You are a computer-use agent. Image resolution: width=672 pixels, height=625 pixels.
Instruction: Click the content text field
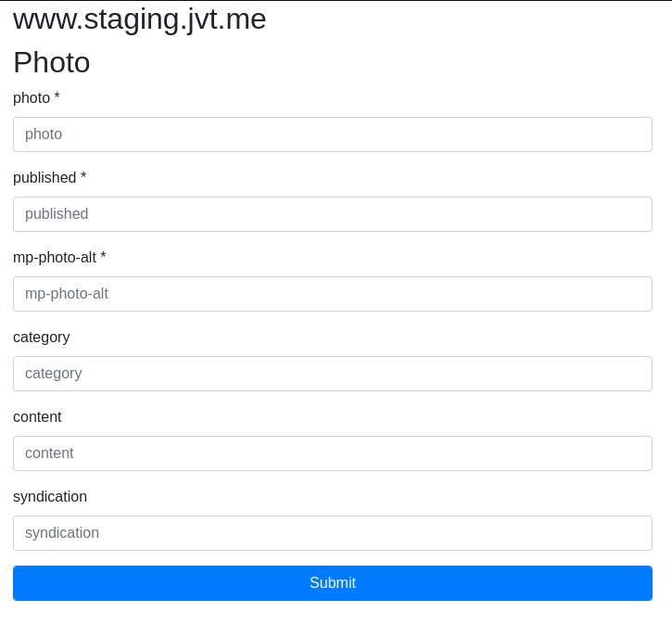tap(333, 453)
